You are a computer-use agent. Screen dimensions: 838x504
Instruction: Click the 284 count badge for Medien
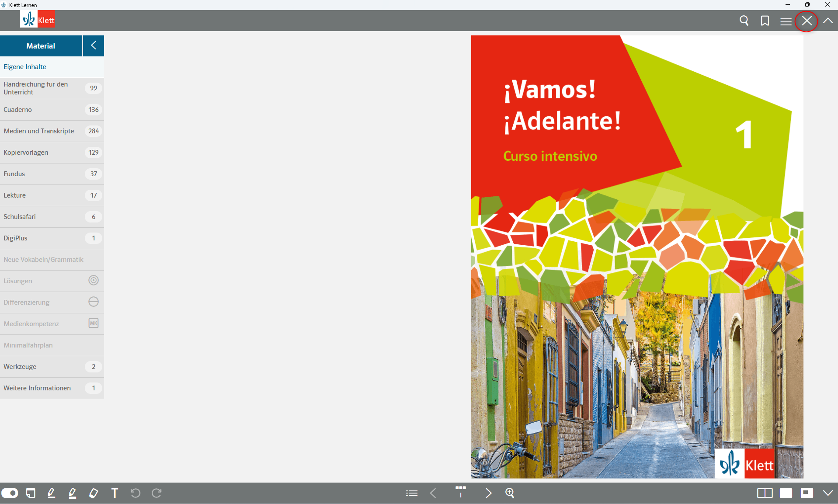[94, 131]
